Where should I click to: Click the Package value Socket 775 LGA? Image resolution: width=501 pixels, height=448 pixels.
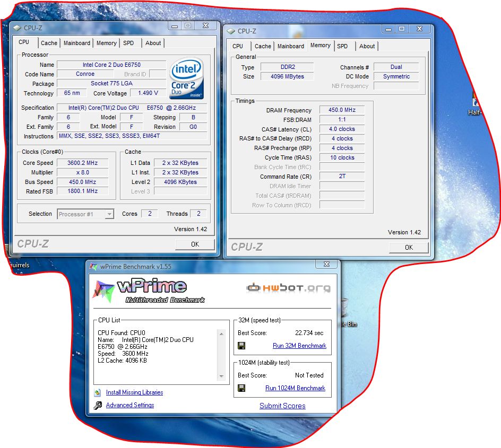pyautogui.click(x=111, y=83)
